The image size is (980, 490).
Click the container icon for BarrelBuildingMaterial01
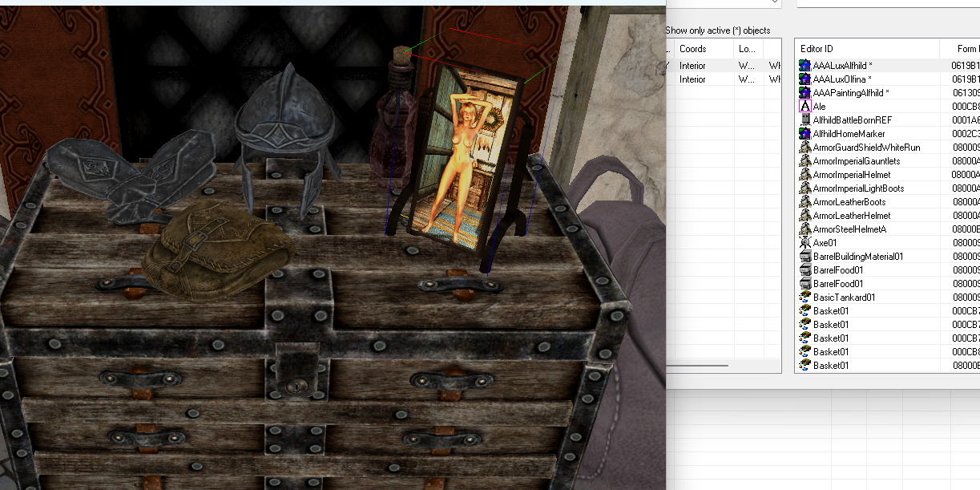click(805, 257)
